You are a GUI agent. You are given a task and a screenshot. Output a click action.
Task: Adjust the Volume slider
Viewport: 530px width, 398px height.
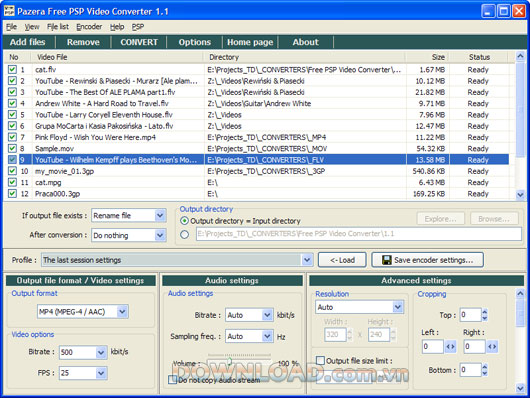230,361
